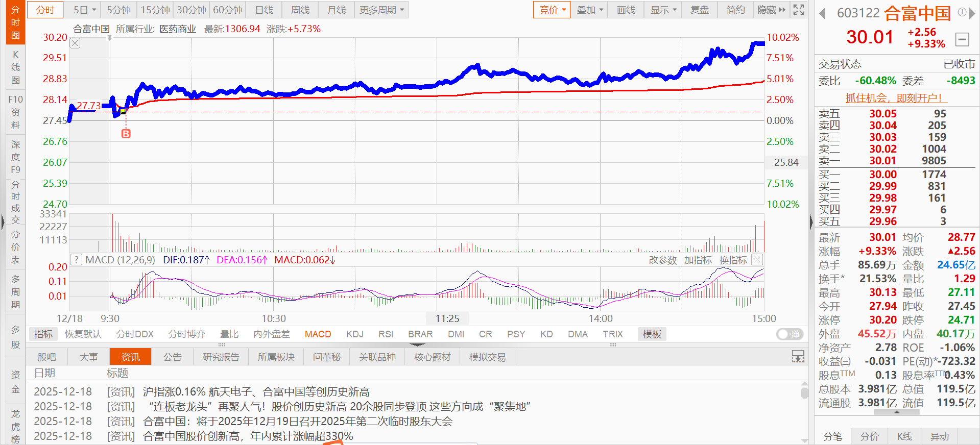Screen dimensions: 980x445
Task: Switch to 异动 tab in quote panel
Action: click(940, 436)
